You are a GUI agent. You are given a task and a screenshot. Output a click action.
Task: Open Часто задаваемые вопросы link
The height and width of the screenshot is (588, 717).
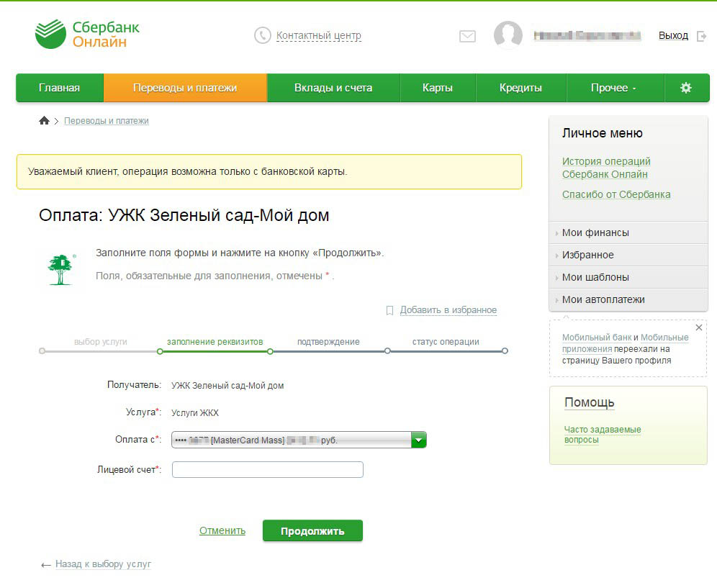point(603,435)
